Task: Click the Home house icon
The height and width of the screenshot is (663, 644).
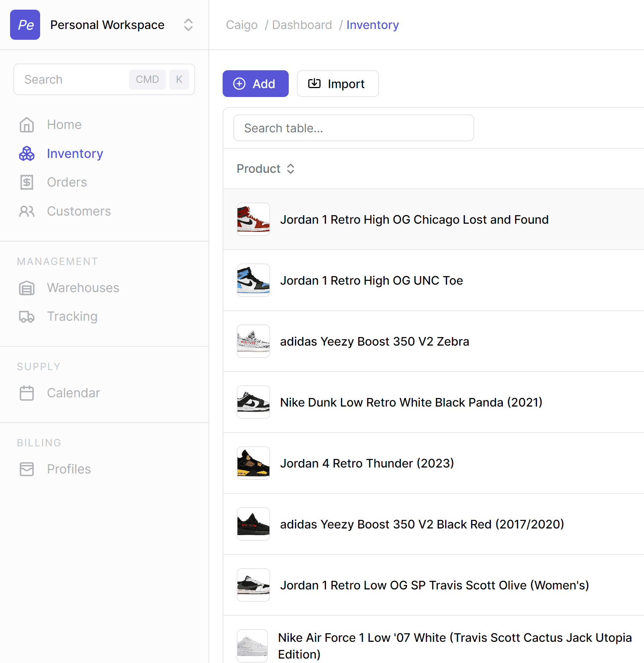Action: pyautogui.click(x=27, y=125)
